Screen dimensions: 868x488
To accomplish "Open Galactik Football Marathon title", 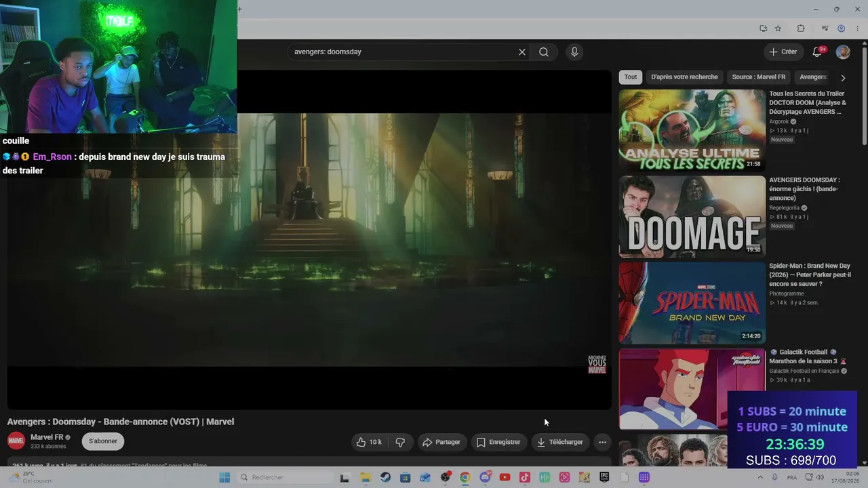I will click(808, 357).
